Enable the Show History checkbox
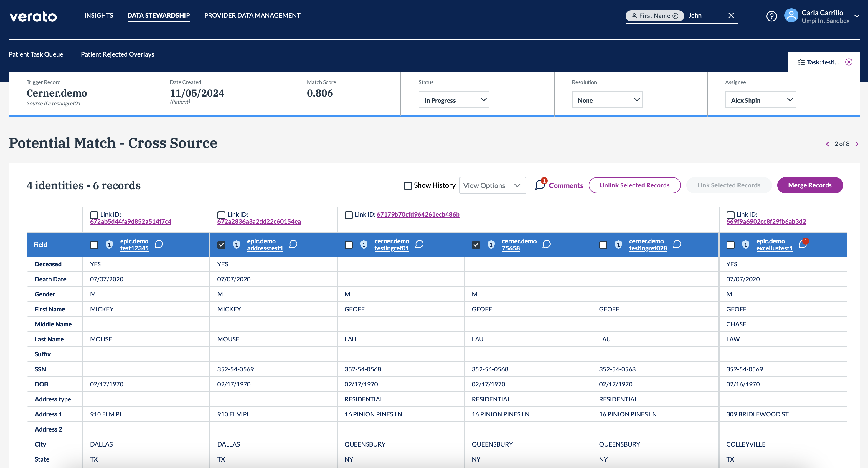The height and width of the screenshot is (468, 868). point(408,185)
